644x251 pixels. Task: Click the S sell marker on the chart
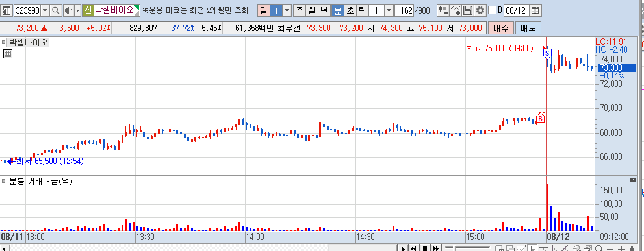tap(547, 53)
